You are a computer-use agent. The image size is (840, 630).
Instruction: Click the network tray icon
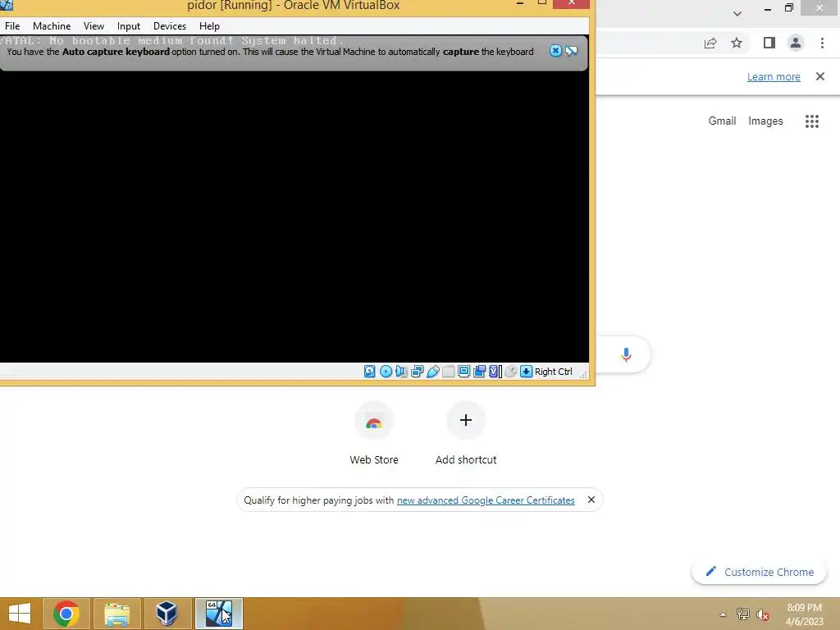pyautogui.click(x=742, y=614)
